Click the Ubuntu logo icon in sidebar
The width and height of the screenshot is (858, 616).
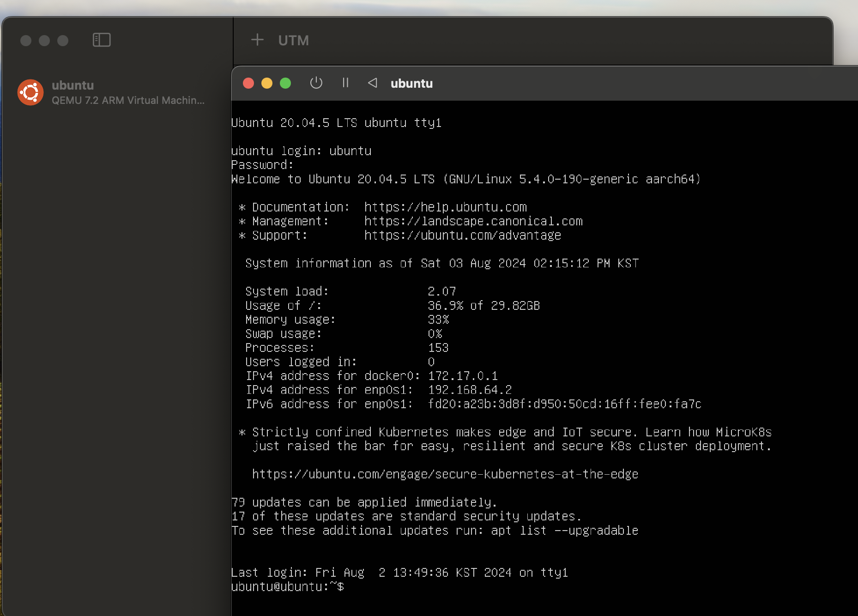[30, 92]
